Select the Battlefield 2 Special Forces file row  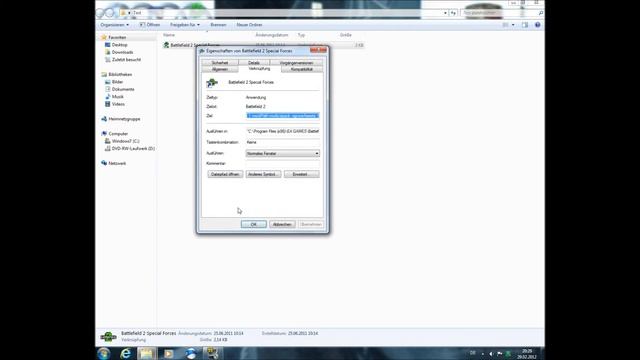coord(263,45)
